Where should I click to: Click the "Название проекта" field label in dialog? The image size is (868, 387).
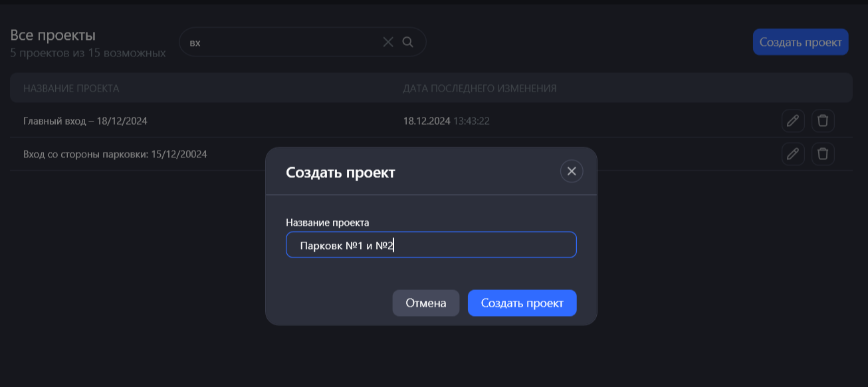click(x=327, y=222)
